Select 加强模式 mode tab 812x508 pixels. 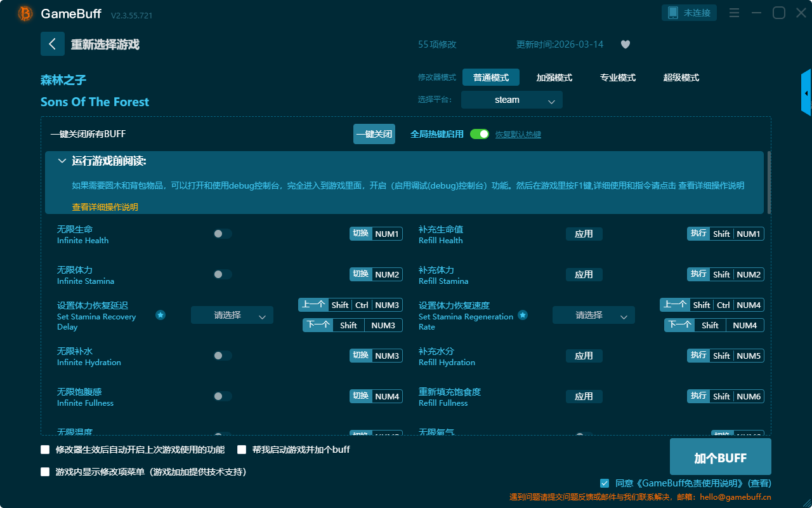[x=554, y=77]
